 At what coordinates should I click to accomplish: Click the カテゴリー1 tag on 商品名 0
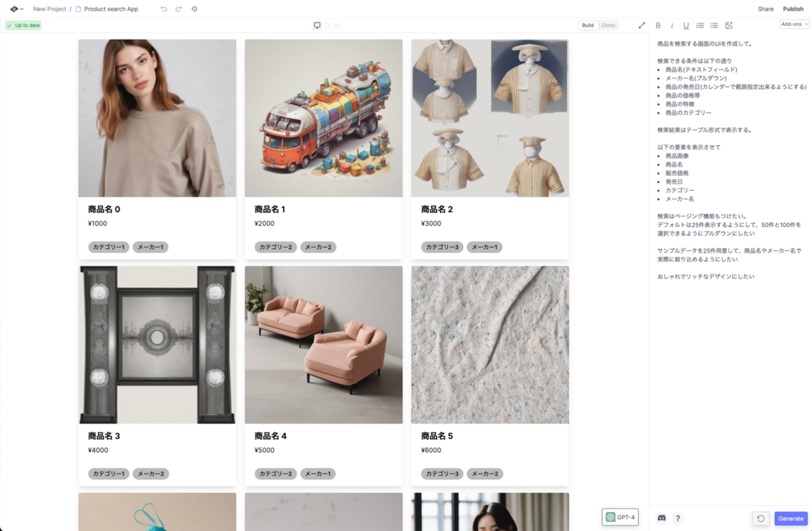pos(109,247)
